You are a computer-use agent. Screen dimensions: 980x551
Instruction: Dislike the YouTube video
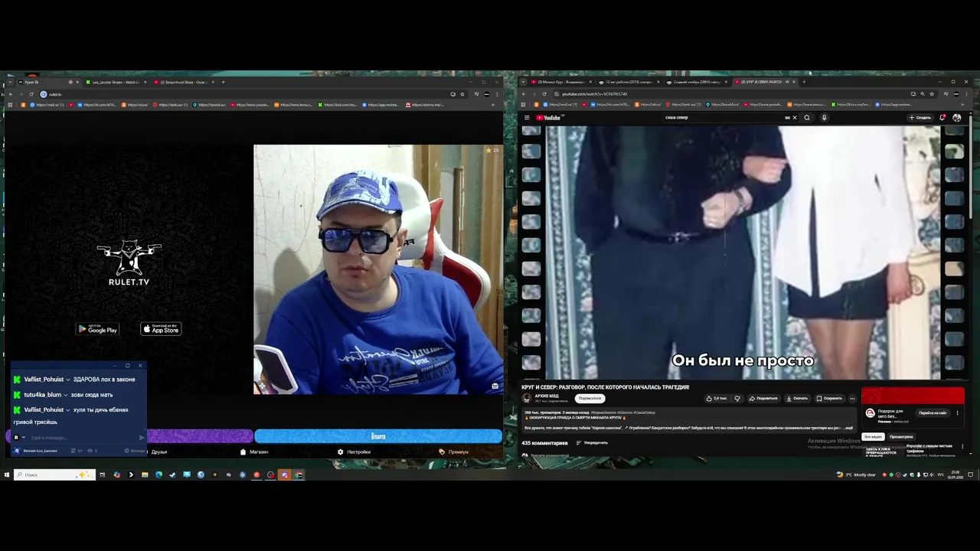click(737, 398)
